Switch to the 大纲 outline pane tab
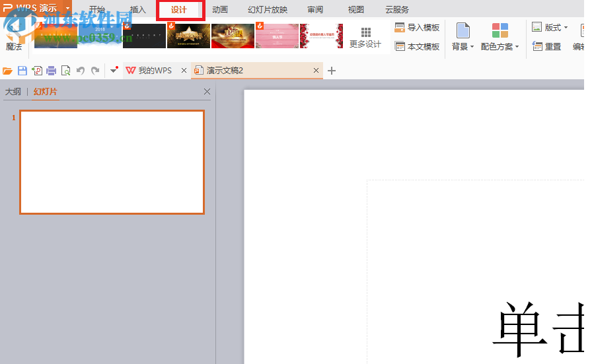594x364 pixels. pos(13,92)
